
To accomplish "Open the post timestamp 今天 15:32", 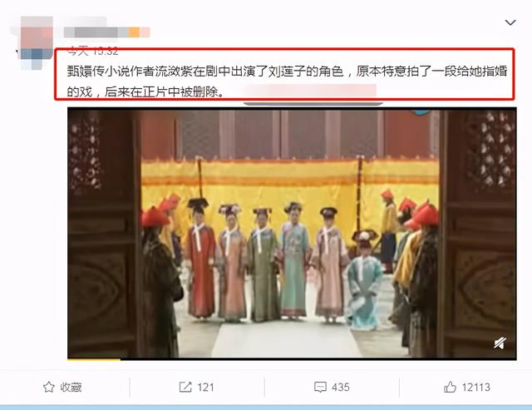I will tap(92, 52).
